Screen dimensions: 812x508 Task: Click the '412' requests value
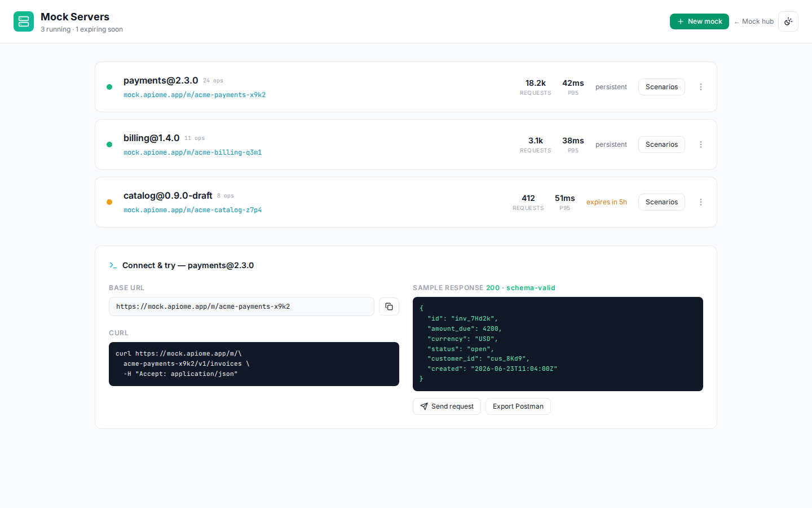click(x=528, y=198)
